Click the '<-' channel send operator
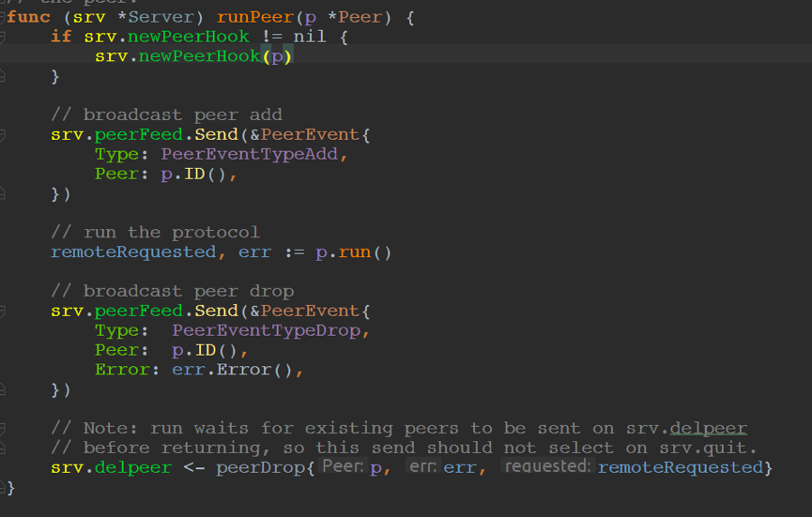 point(194,468)
